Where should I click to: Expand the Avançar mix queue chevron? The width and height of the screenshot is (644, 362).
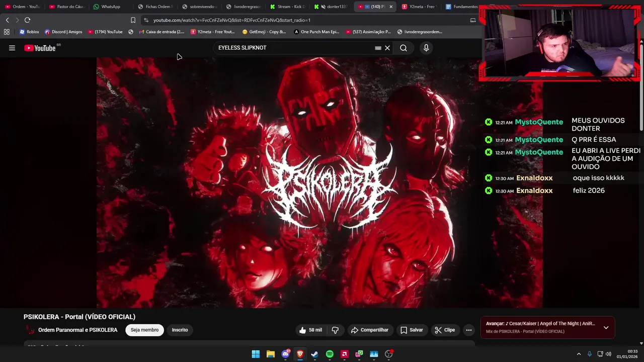(x=606, y=327)
